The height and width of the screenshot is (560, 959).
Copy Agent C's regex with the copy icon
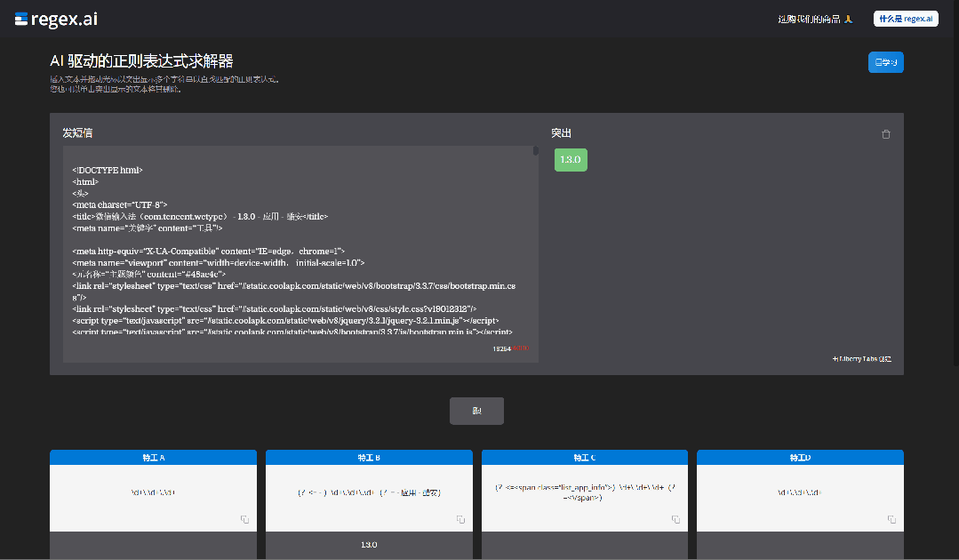[x=675, y=519]
